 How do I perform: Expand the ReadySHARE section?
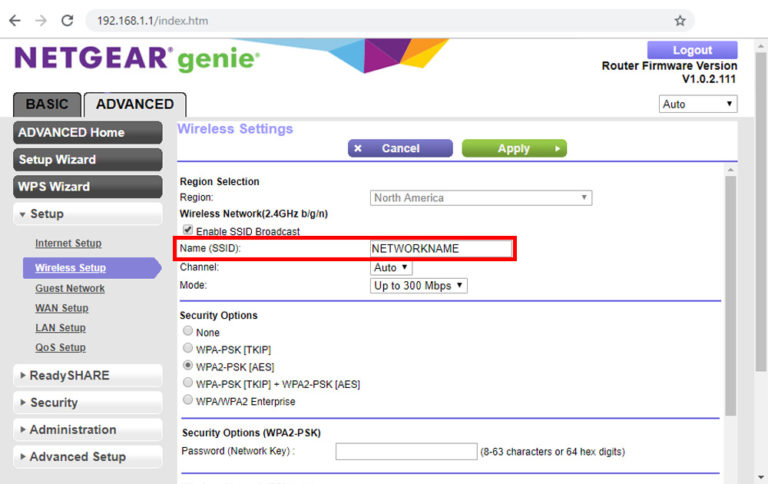[88, 376]
